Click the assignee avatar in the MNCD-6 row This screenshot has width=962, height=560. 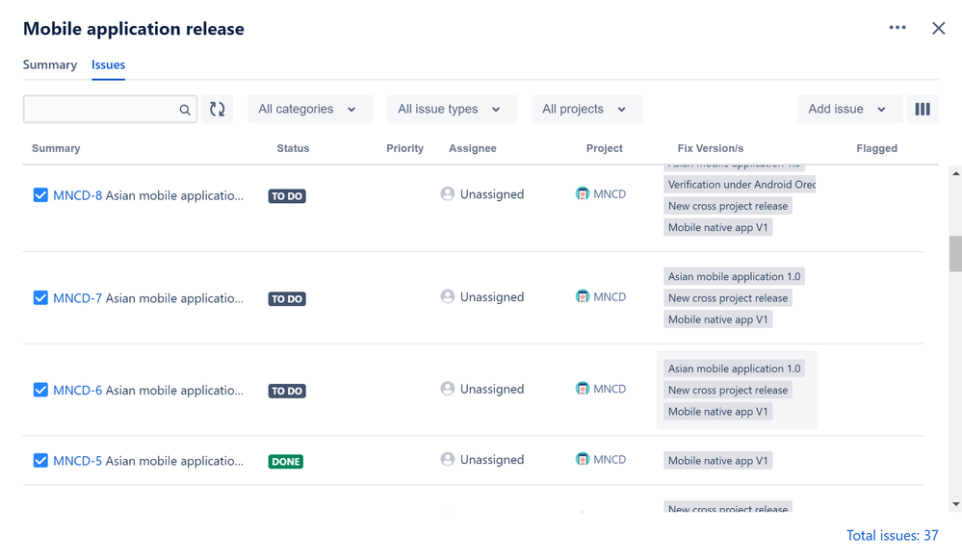coord(447,389)
